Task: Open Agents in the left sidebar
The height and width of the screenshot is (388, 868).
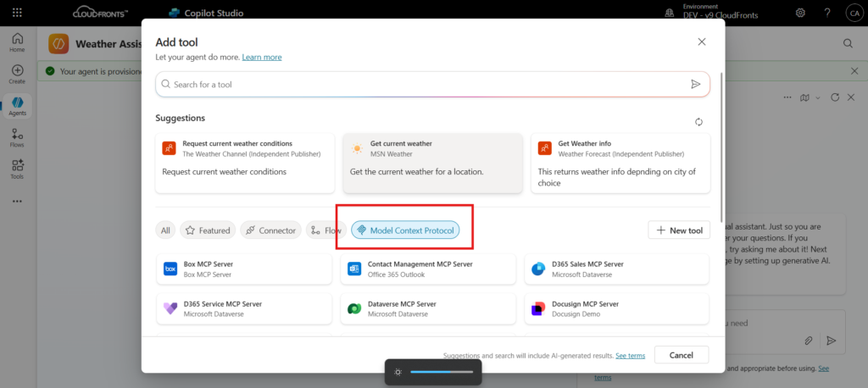Action: tap(17, 106)
